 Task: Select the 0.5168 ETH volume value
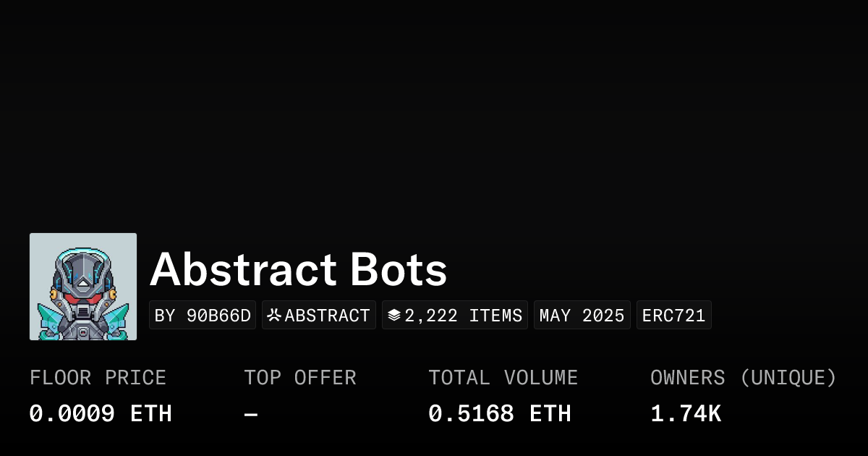[499, 414]
